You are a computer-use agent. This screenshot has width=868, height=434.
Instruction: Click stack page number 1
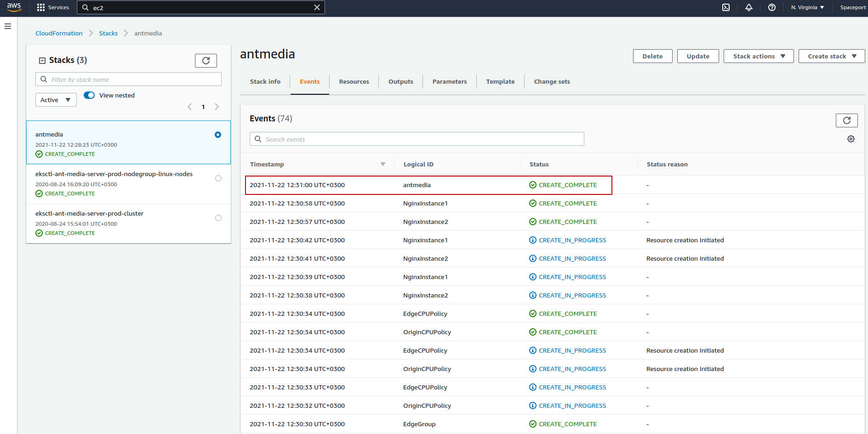203,107
